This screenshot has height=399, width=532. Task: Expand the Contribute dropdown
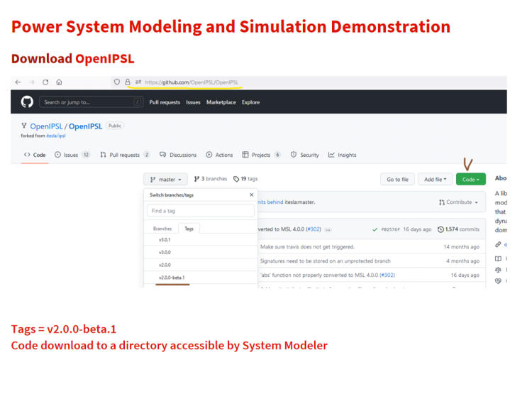click(459, 202)
